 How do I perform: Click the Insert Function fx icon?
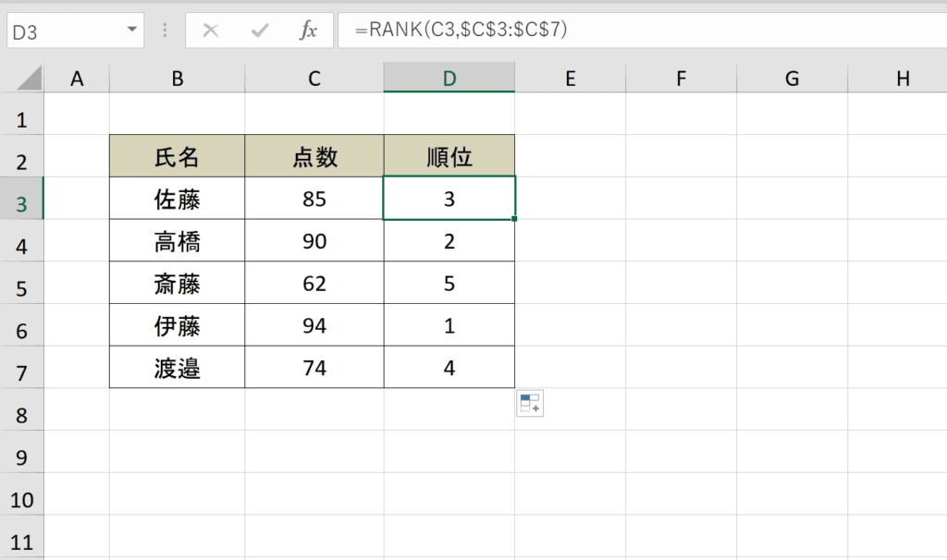308,30
